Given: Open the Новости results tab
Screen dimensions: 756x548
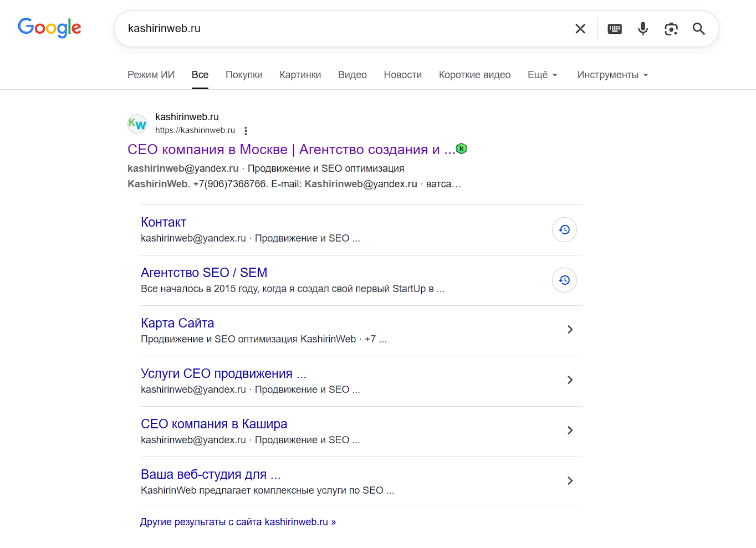Looking at the screenshot, I should coord(402,74).
